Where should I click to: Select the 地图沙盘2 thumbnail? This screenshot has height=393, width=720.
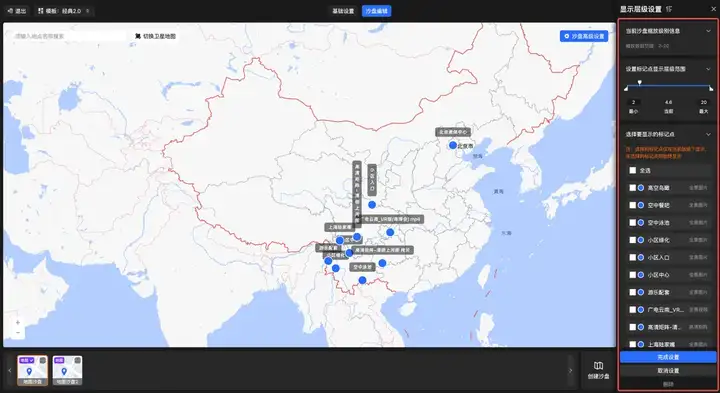click(68, 370)
